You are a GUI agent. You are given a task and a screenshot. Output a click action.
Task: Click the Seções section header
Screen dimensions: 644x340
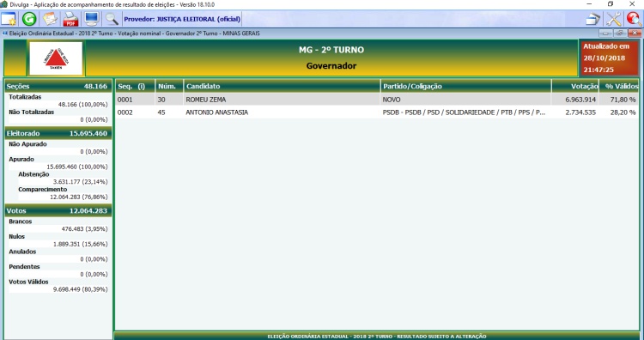(x=58, y=86)
